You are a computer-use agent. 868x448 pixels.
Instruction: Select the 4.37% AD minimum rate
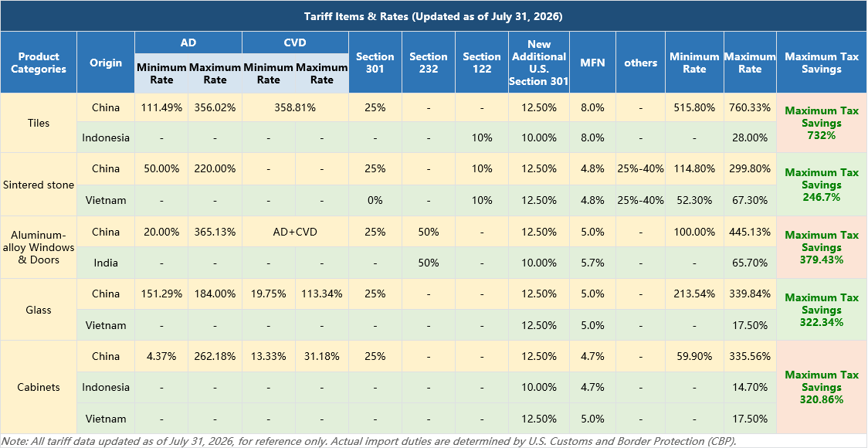click(x=161, y=356)
